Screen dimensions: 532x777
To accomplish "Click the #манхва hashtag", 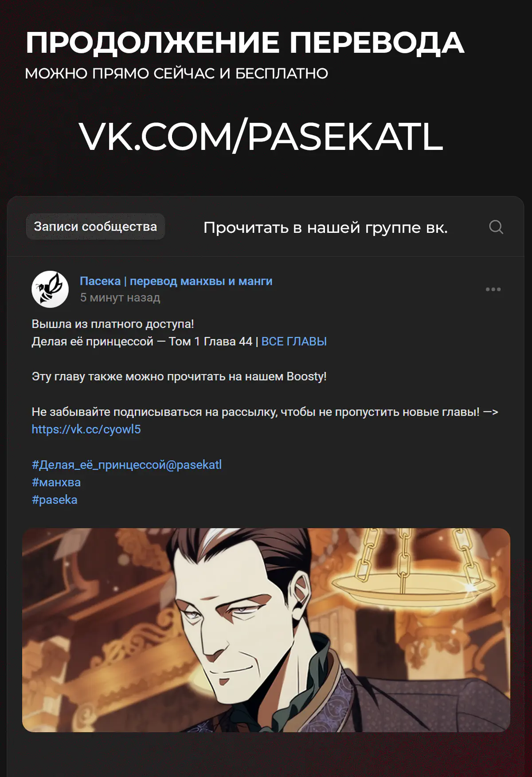I will click(56, 483).
